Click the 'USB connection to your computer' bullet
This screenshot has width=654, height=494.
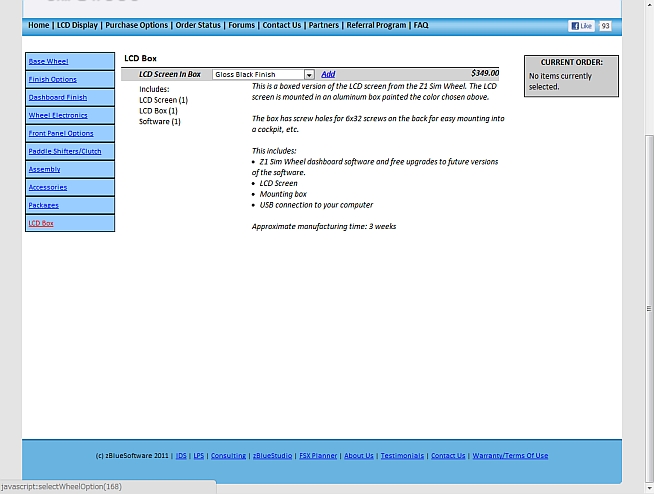316,205
